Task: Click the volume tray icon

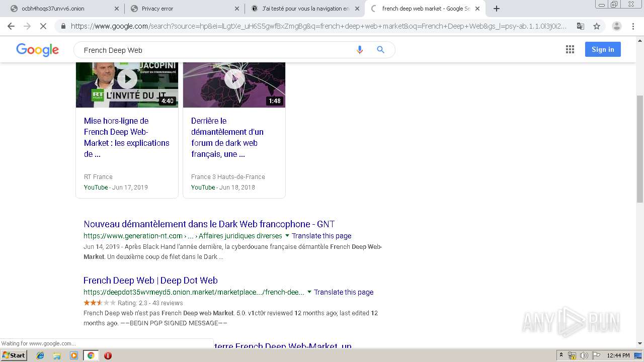Action: 584,355
